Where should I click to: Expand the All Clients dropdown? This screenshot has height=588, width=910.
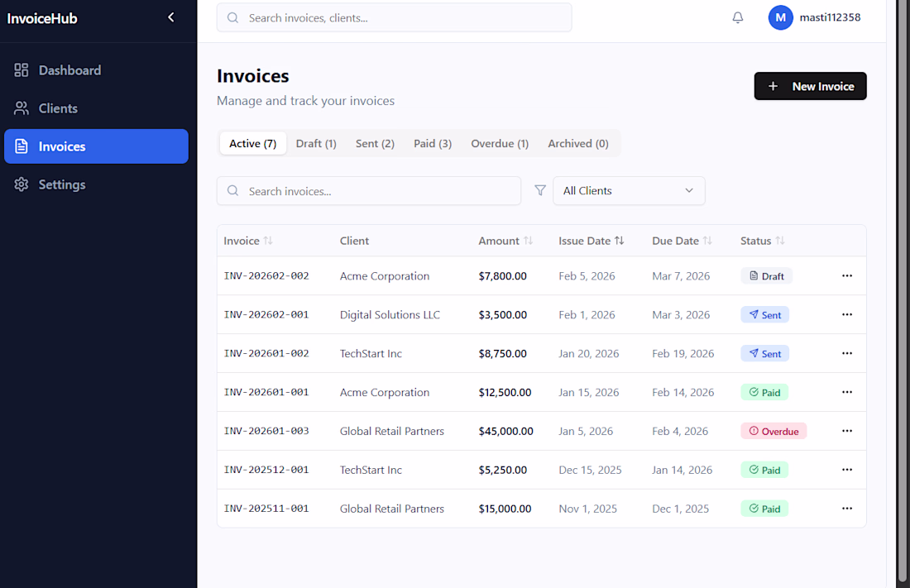pos(629,190)
